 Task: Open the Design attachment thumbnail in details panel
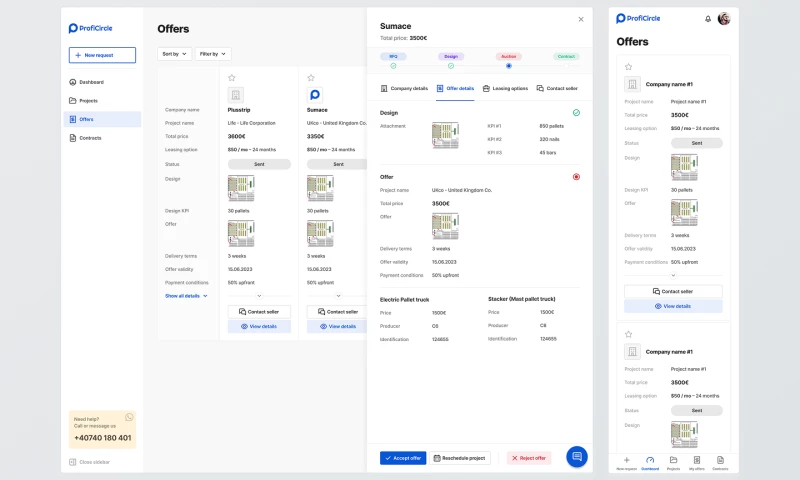point(445,137)
